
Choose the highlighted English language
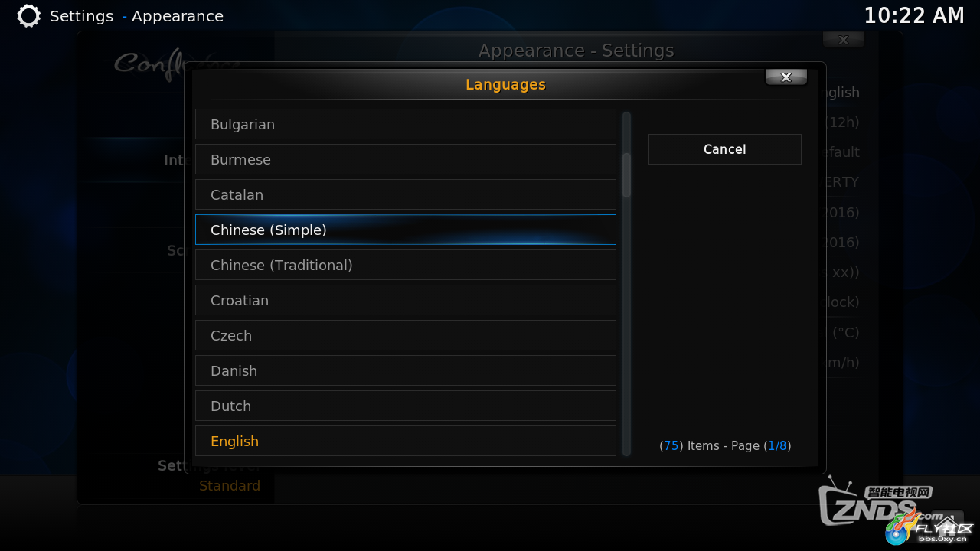pyautogui.click(x=406, y=441)
